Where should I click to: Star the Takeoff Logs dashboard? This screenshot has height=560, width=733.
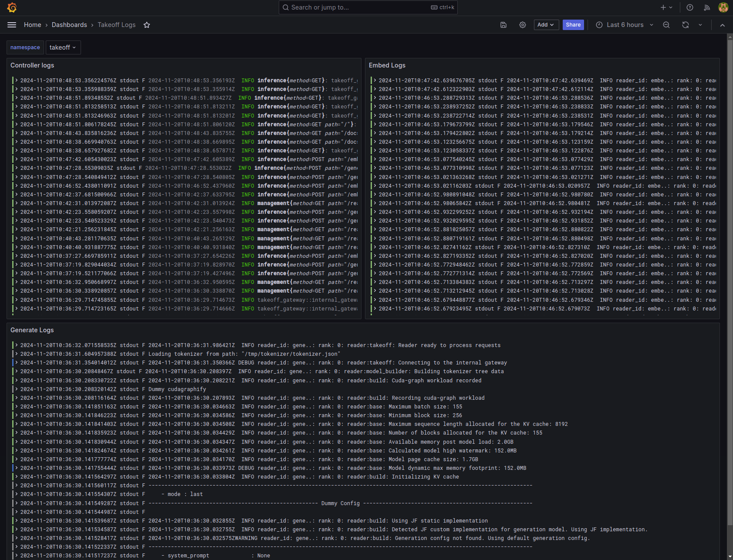147,25
